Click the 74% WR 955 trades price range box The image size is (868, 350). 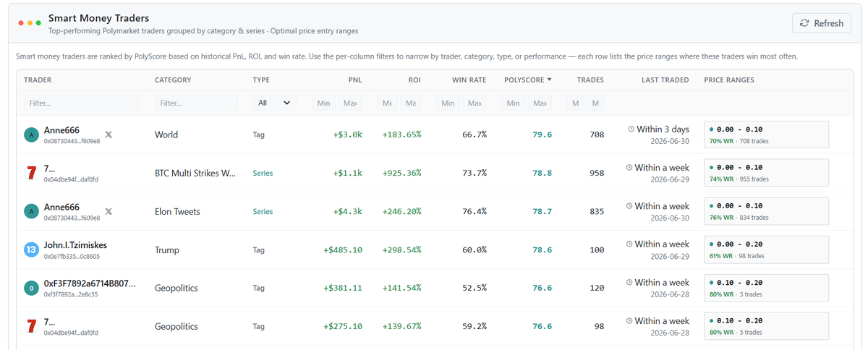pyautogui.click(x=766, y=173)
